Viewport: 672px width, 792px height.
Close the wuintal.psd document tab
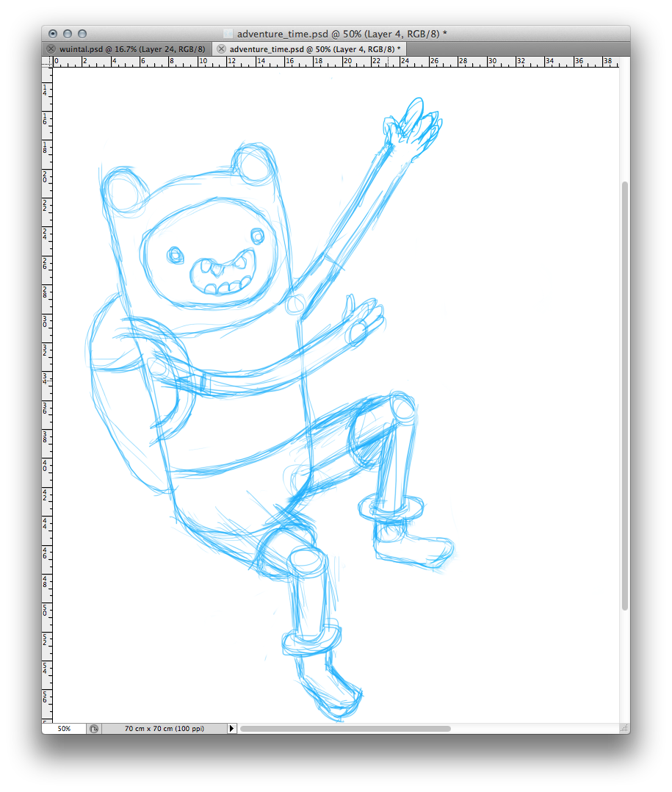click(x=51, y=48)
